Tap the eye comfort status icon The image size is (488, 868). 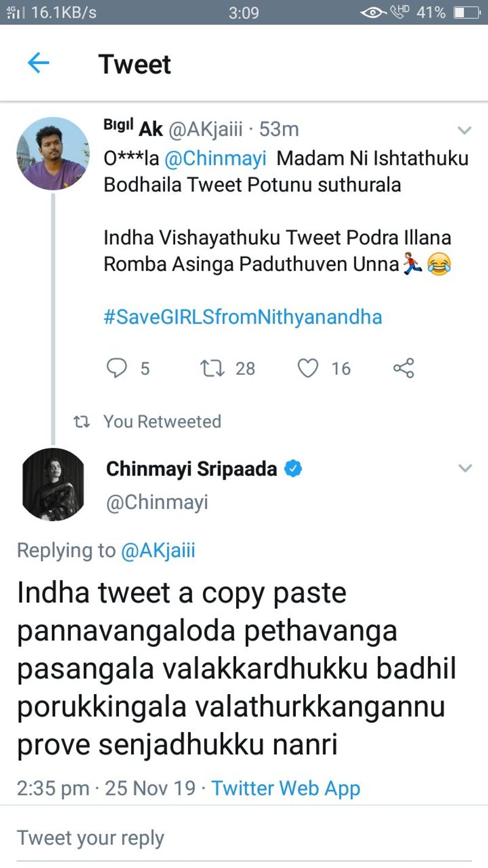pos(373,12)
